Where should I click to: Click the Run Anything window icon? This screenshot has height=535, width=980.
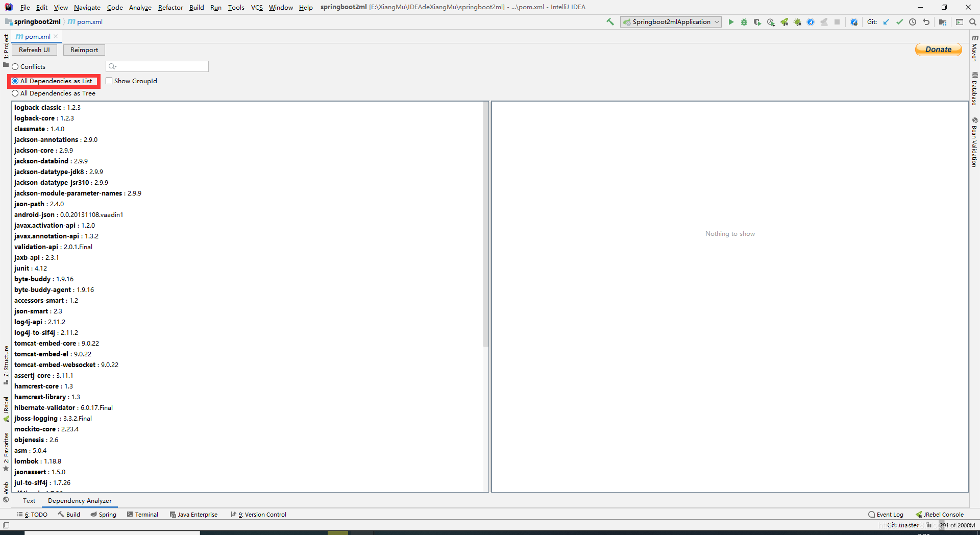[x=960, y=22]
